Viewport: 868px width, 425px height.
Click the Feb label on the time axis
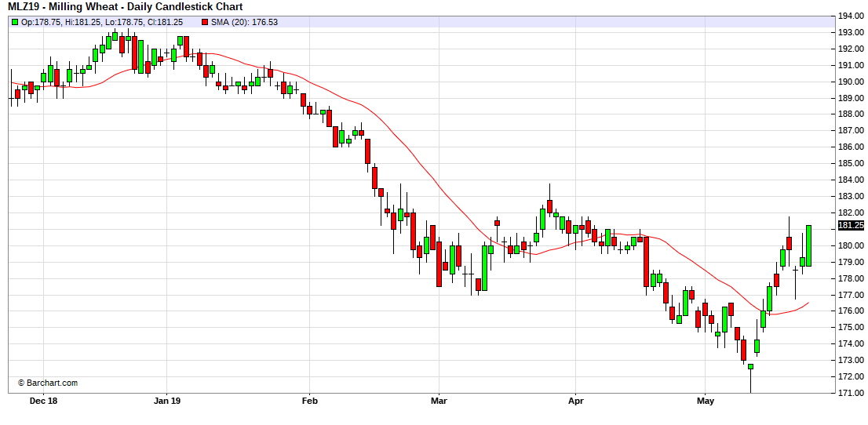[309, 400]
